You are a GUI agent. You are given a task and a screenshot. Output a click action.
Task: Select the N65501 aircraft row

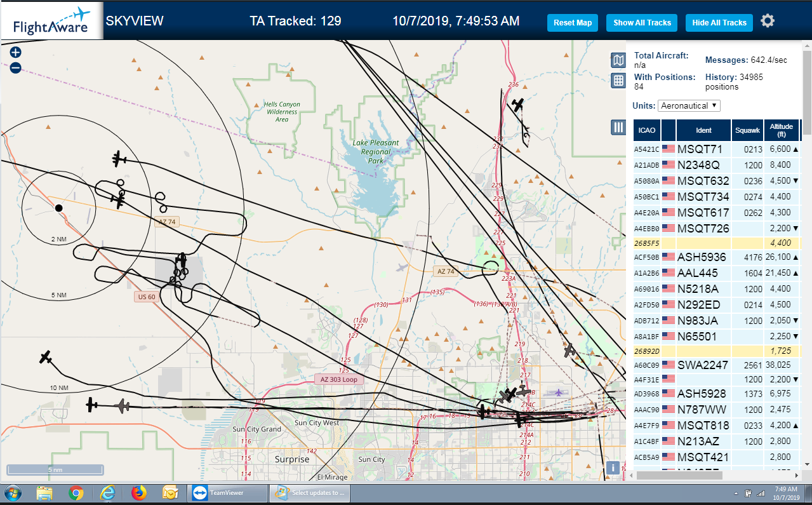pyautogui.click(x=717, y=336)
